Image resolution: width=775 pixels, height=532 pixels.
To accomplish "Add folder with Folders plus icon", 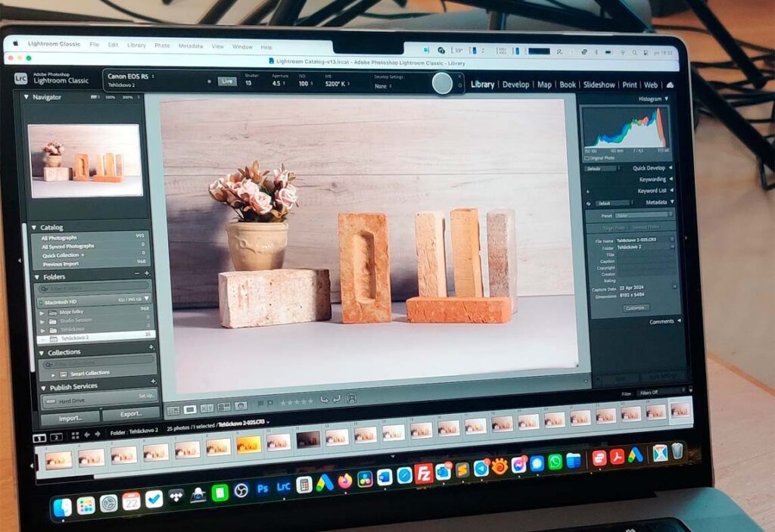I will [147, 273].
